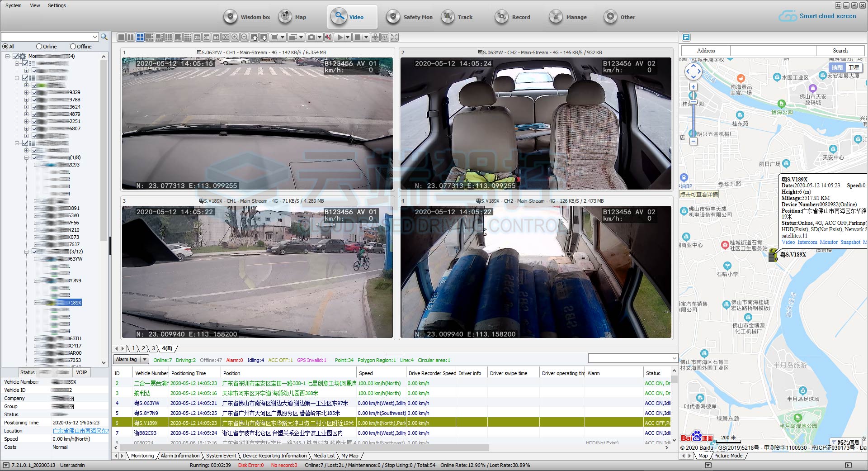Viewport: 868px width, 471px height.
Task: Collapse the root vehicle tree node
Action: [x=8, y=56]
